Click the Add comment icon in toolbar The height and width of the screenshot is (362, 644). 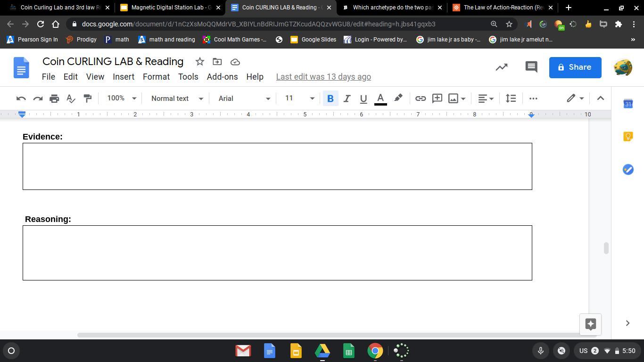[437, 99]
